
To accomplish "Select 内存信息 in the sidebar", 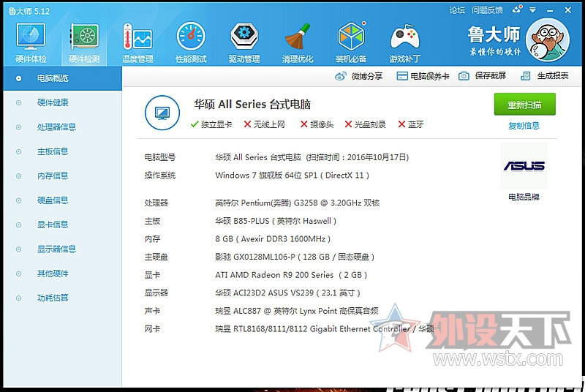I will 63,176.
